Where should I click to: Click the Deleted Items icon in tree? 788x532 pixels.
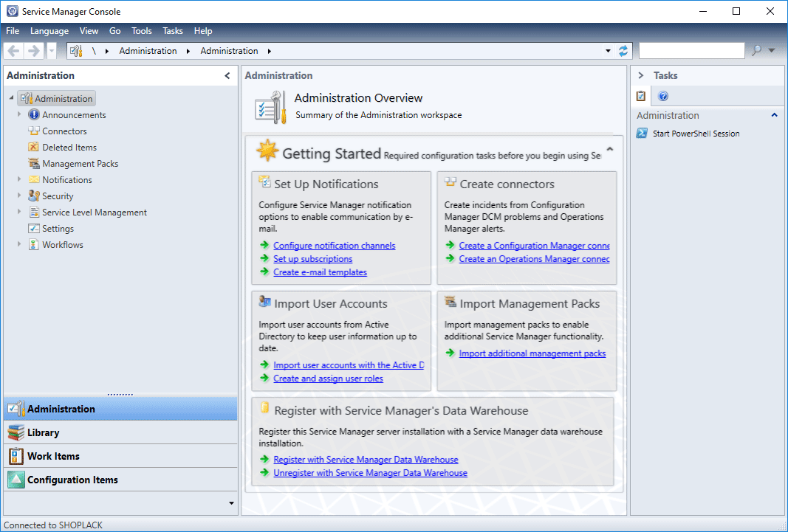click(x=34, y=147)
